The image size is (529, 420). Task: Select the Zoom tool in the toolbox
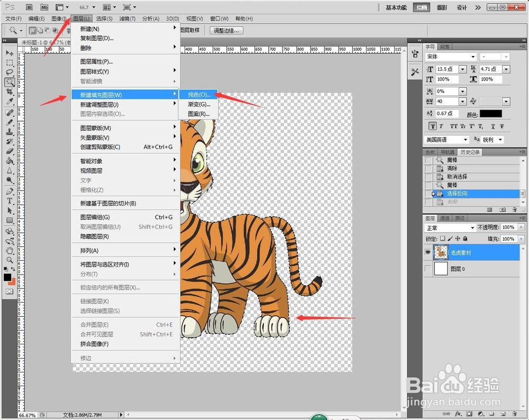pos(10,260)
